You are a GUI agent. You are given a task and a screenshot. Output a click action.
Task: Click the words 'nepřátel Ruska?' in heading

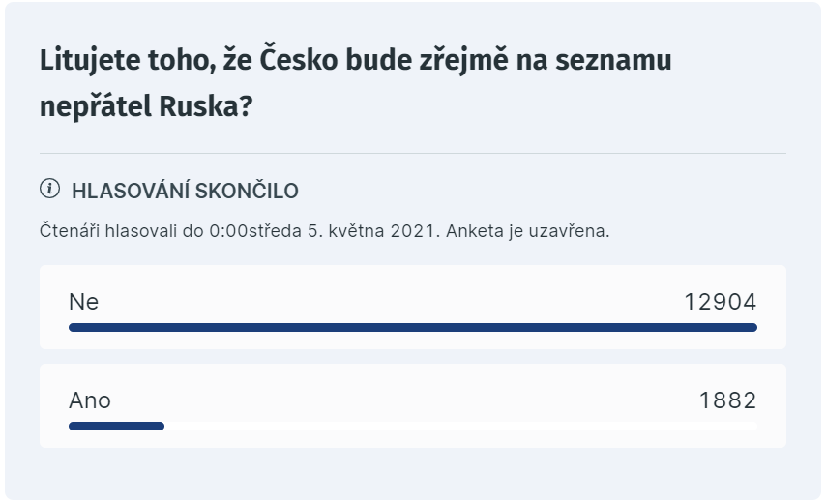pos(146,106)
